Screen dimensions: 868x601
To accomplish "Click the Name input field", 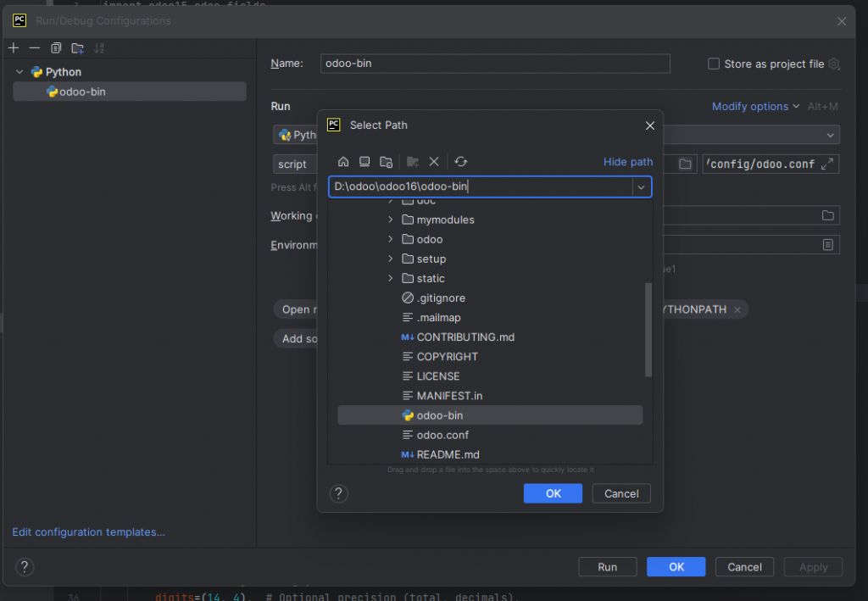I will pos(495,64).
